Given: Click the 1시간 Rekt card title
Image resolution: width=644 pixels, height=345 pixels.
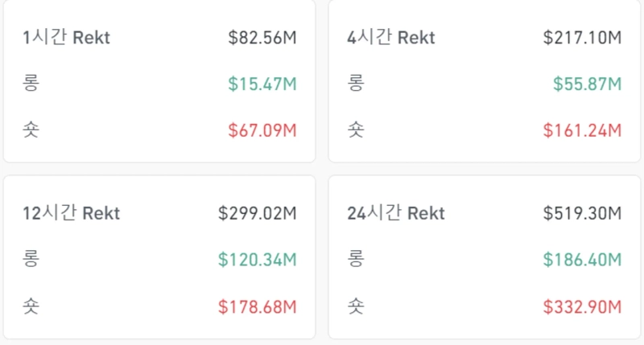Looking at the screenshot, I should (x=66, y=38).
